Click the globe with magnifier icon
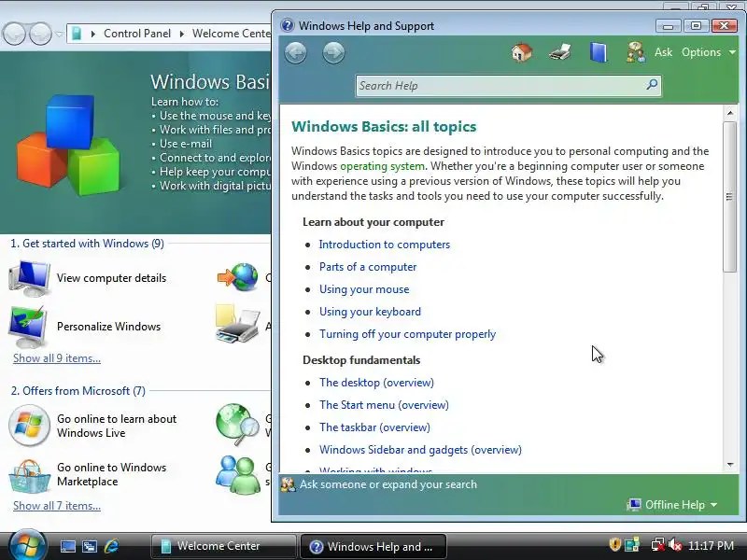This screenshot has width=747, height=560. click(237, 424)
